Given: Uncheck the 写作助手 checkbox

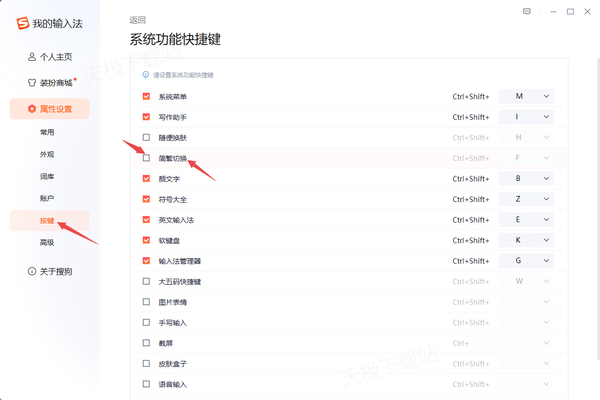Looking at the screenshot, I should [146, 117].
